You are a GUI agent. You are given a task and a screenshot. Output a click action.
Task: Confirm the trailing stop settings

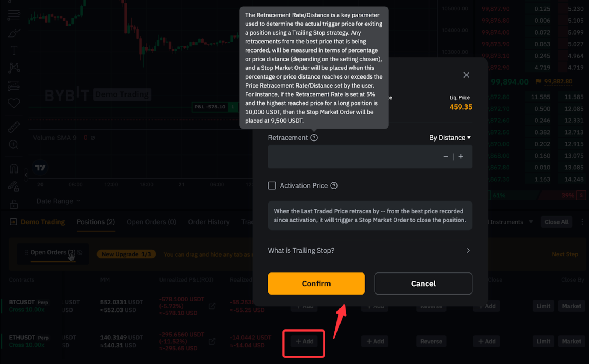pyautogui.click(x=316, y=283)
